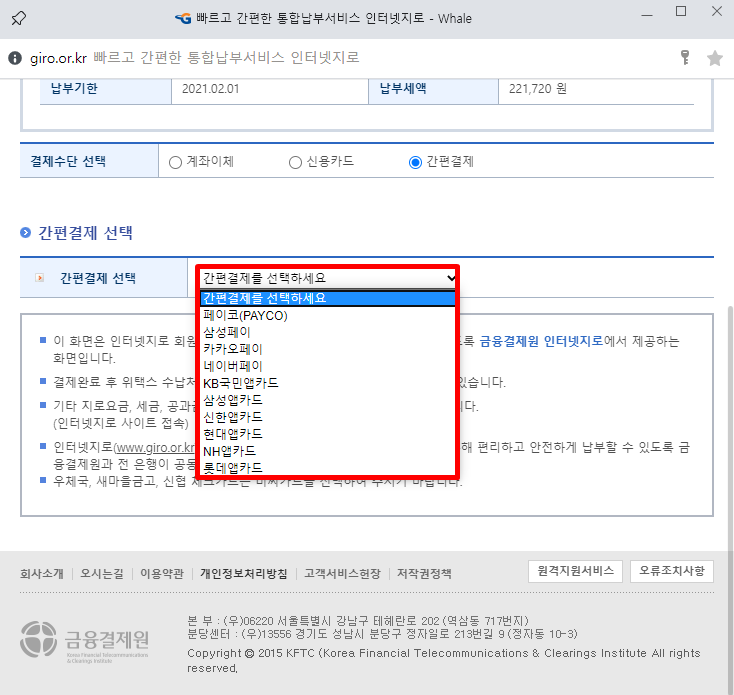The height and width of the screenshot is (695, 734).
Task: Choose 네이버페이 from the list
Action: pyautogui.click(x=328, y=366)
